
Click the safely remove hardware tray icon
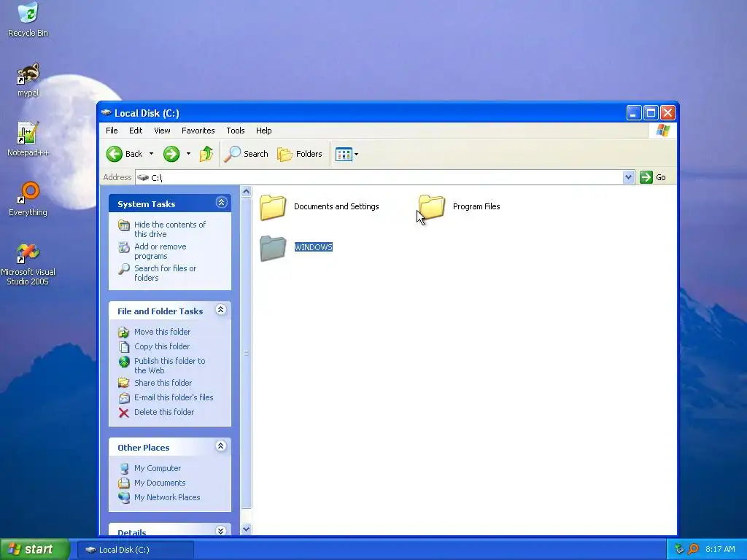679,549
